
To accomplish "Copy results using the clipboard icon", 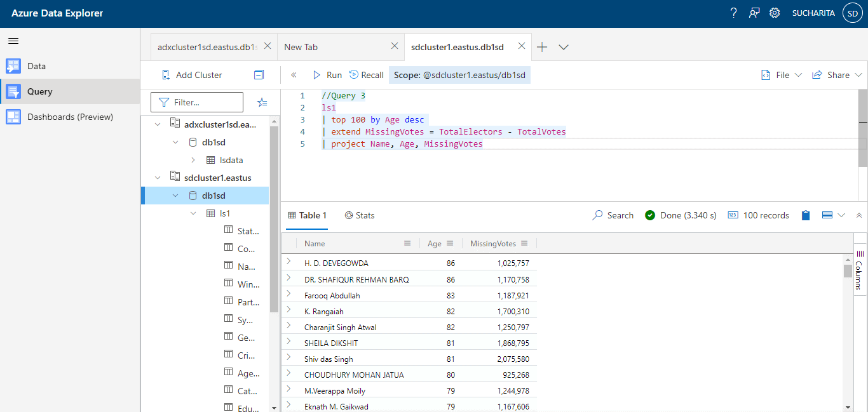I will coord(806,215).
